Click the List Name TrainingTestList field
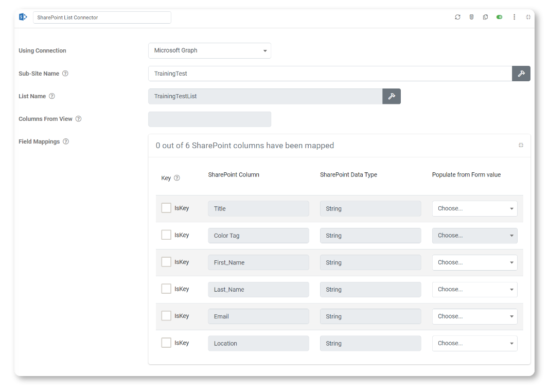This screenshot has width=549, height=392. coord(265,96)
